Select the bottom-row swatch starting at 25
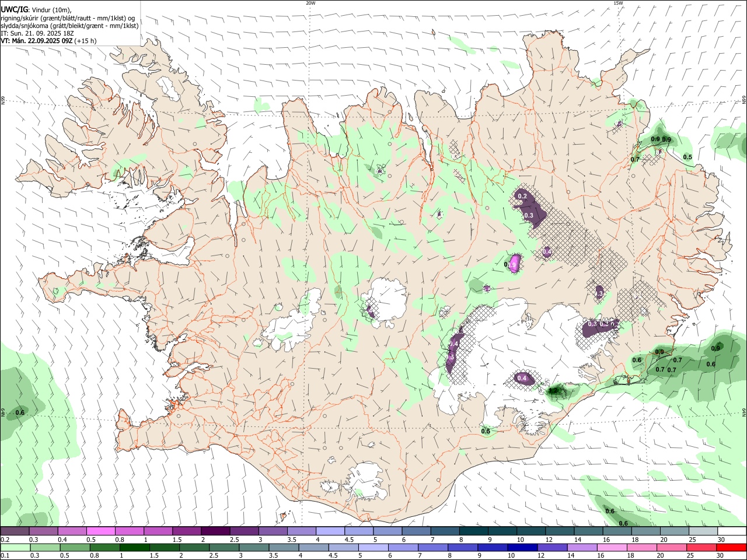The width and height of the screenshot is (747, 560). point(701,547)
